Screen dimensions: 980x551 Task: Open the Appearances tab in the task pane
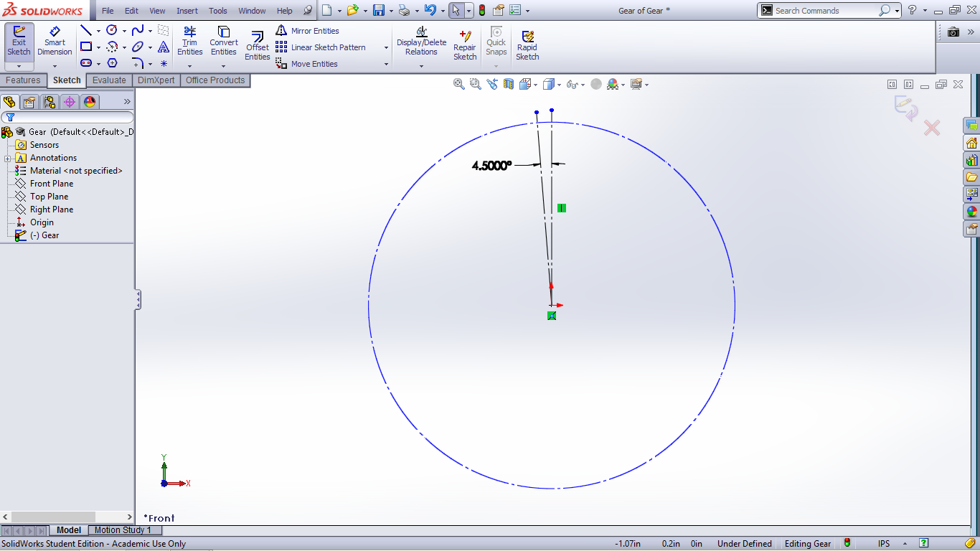coord(971,212)
